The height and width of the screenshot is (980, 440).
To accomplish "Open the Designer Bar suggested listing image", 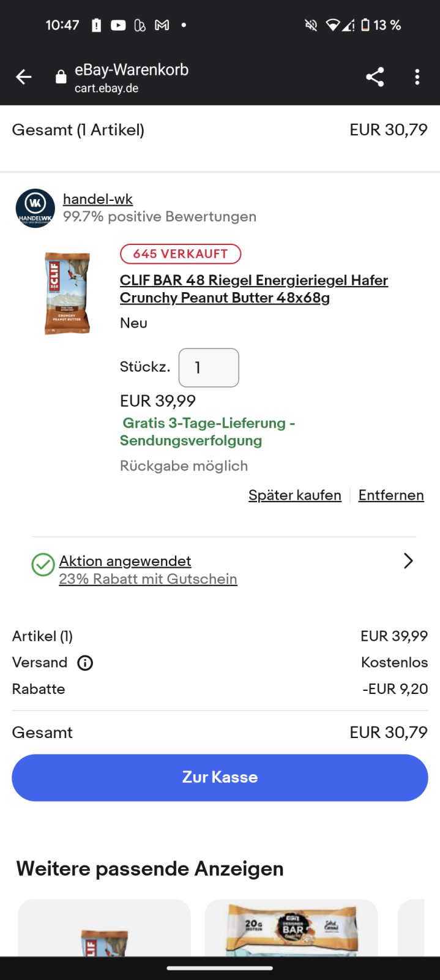I will (291, 928).
